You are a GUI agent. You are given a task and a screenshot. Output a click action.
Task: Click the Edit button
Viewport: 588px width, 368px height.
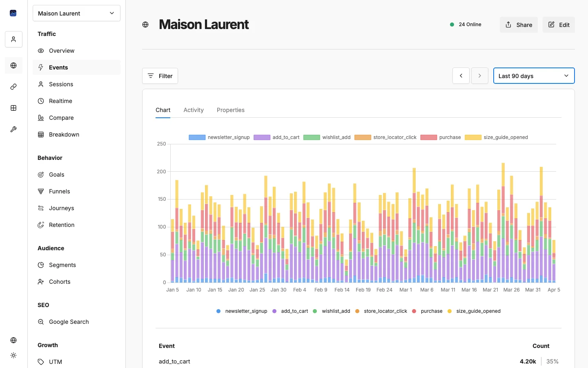[559, 25]
